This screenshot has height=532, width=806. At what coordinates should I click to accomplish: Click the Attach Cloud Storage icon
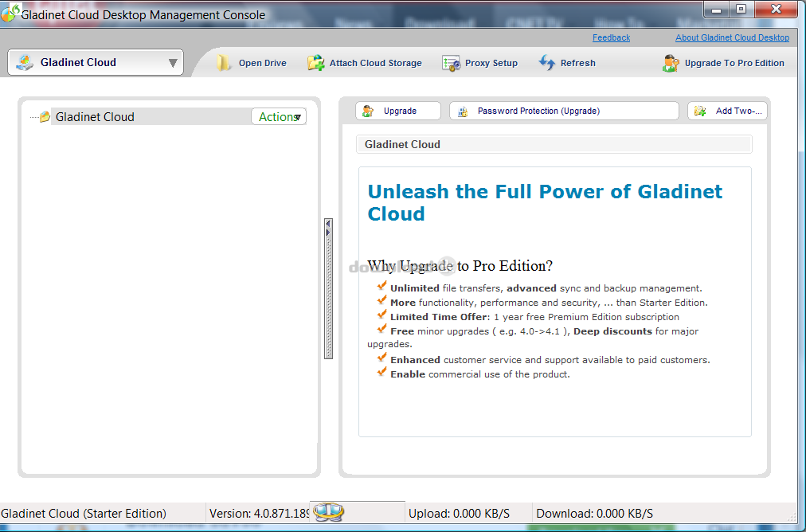(315, 63)
